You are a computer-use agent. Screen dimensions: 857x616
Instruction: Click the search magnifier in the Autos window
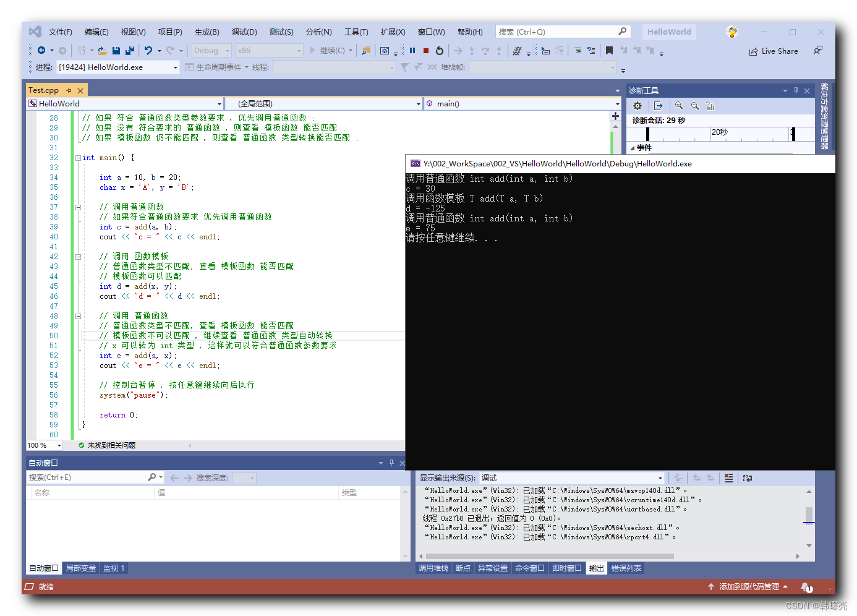(152, 477)
